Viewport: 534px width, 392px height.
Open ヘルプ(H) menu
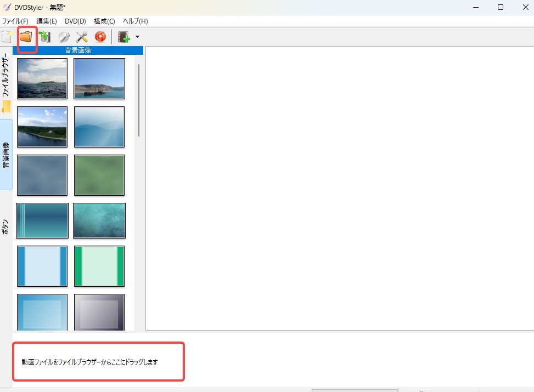click(x=136, y=21)
